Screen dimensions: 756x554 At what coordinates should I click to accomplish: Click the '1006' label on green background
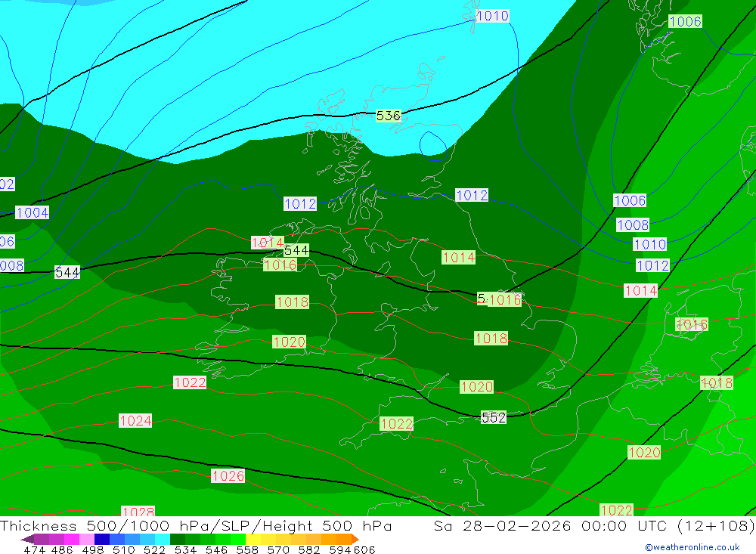coord(685,21)
